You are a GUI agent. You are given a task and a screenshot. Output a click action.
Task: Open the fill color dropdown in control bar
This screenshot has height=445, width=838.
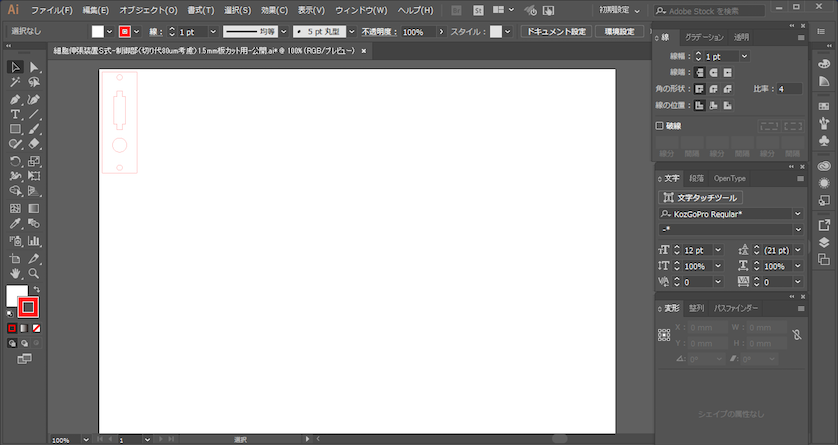pos(110,32)
